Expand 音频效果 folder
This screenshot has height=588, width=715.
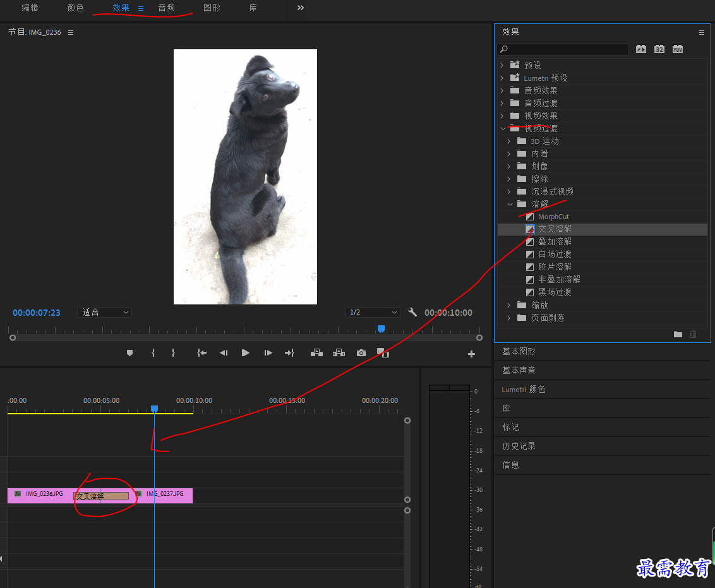(x=502, y=90)
